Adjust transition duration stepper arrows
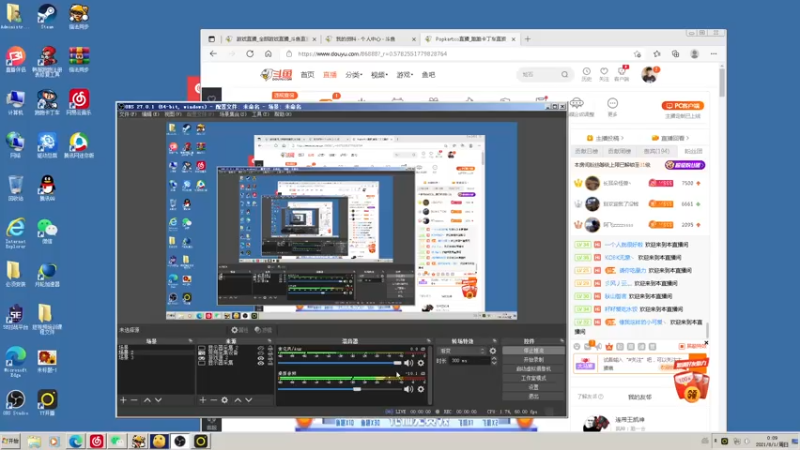This screenshot has height=450, width=800. (x=493, y=360)
